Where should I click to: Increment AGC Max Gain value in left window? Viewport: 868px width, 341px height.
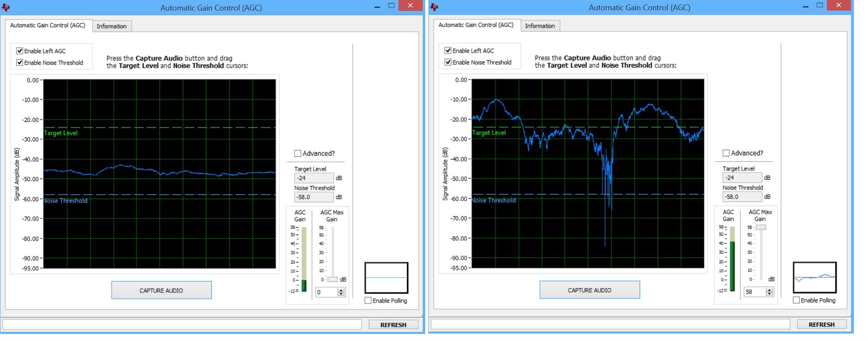point(341,290)
